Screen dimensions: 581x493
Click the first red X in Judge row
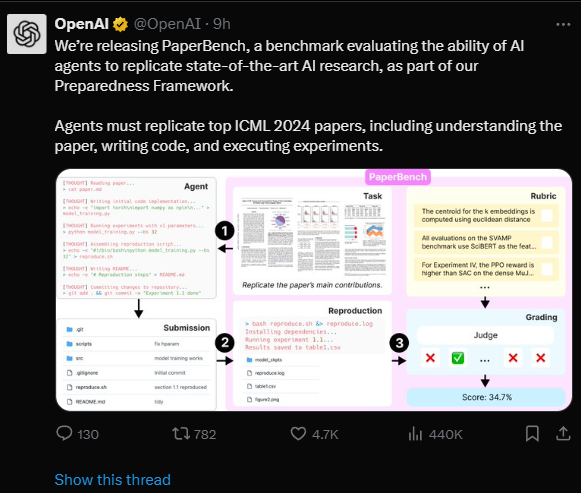(x=430, y=358)
